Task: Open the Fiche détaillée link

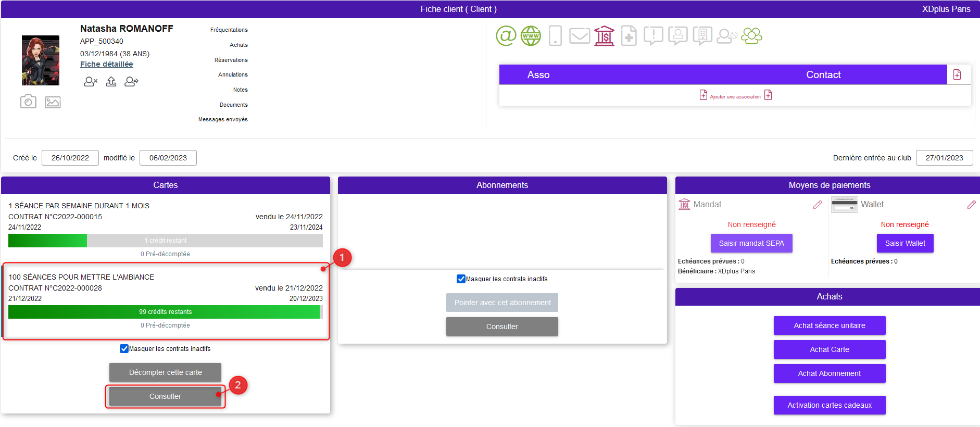Action: point(106,64)
